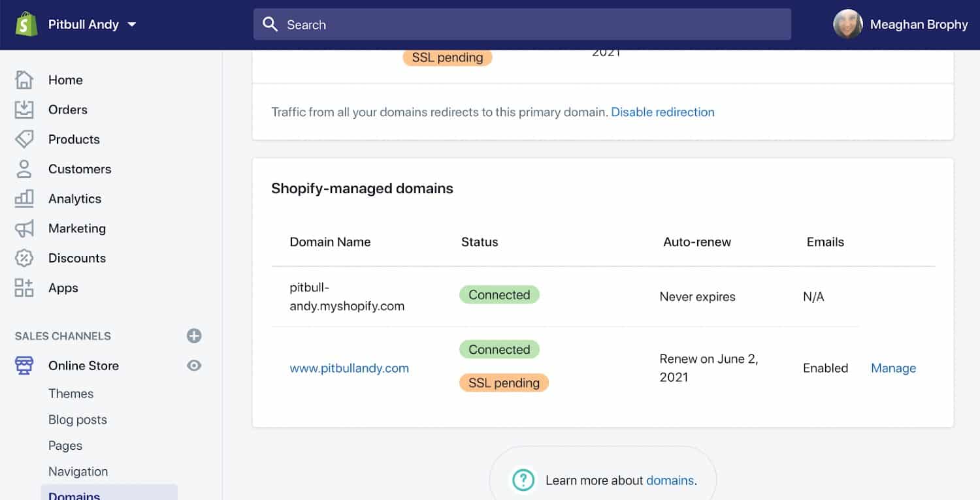The height and width of the screenshot is (500, 980).
Task: Toggle Online Store visibility eye icon
Action: (193, 366)
